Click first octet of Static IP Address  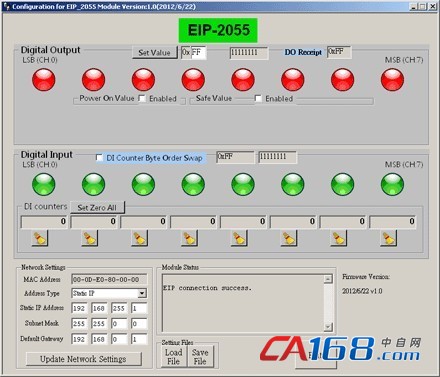79,308
